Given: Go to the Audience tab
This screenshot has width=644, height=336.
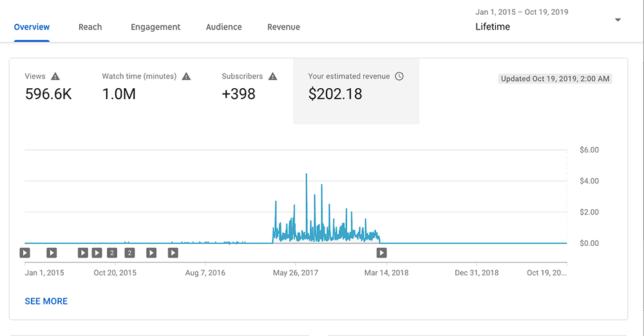Looking at the screenshot, I should tap(223, 27).
